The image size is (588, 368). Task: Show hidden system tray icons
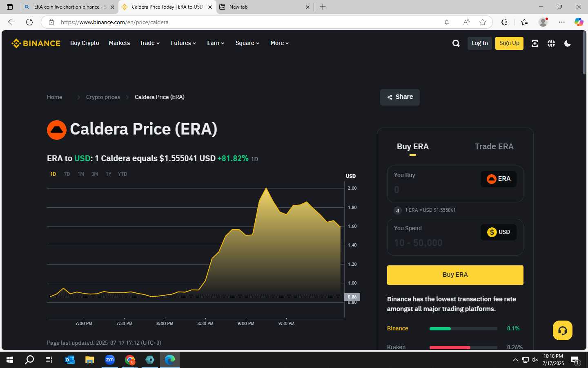coord(515,360)
